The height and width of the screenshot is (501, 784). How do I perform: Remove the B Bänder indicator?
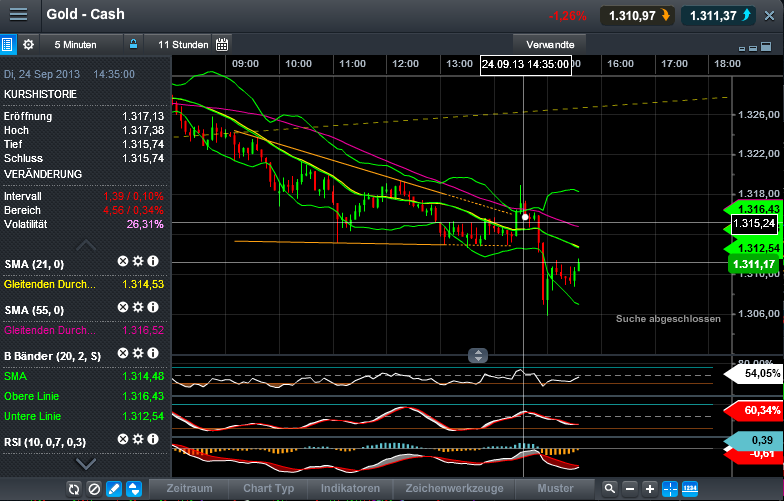[123, 354]
